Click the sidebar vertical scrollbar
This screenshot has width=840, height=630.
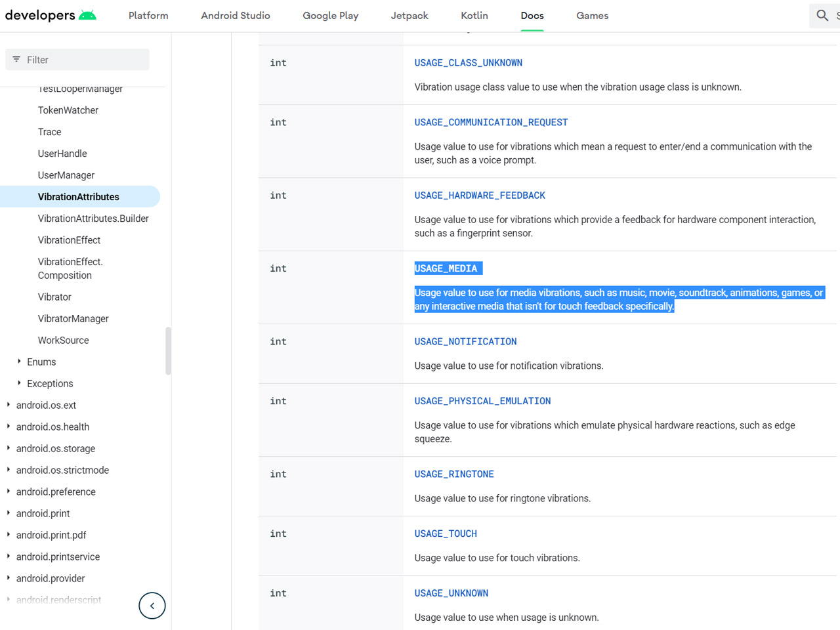tap(169, 350)
